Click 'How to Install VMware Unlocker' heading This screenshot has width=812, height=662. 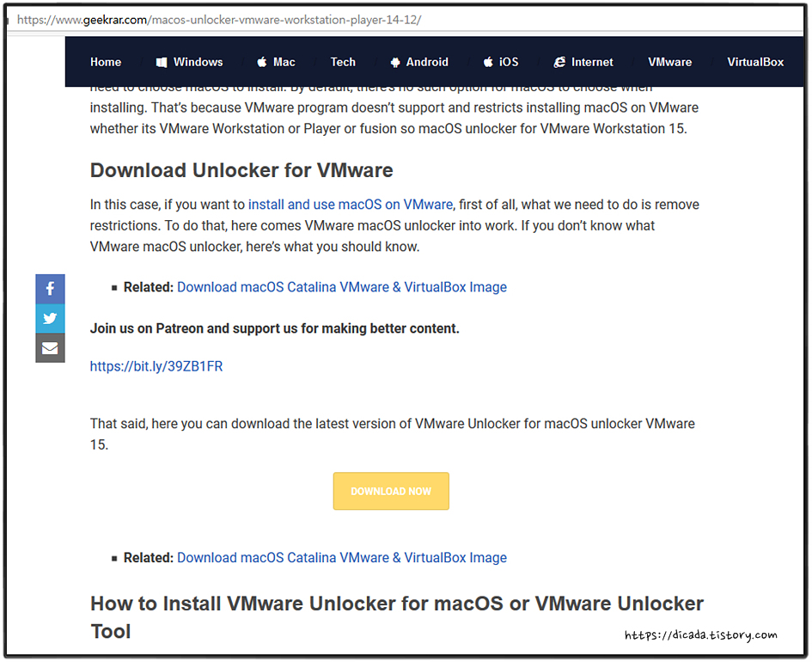(x=397, y=617)
